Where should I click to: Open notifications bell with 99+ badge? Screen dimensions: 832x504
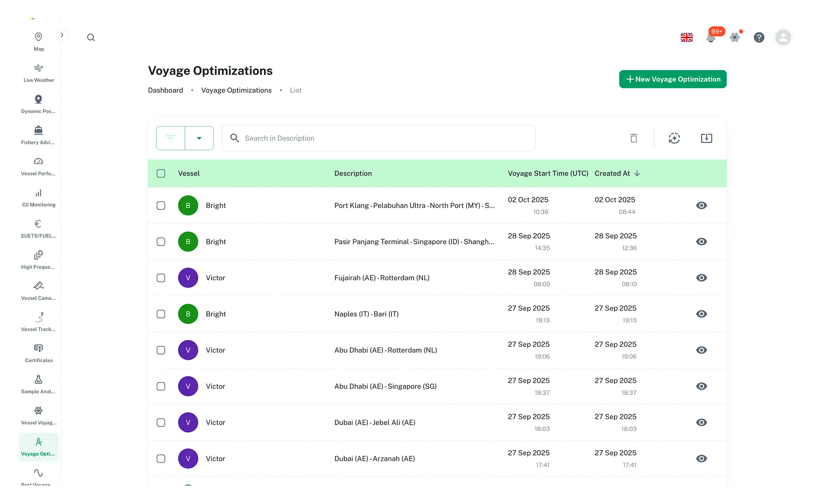(x=711, y=38)
